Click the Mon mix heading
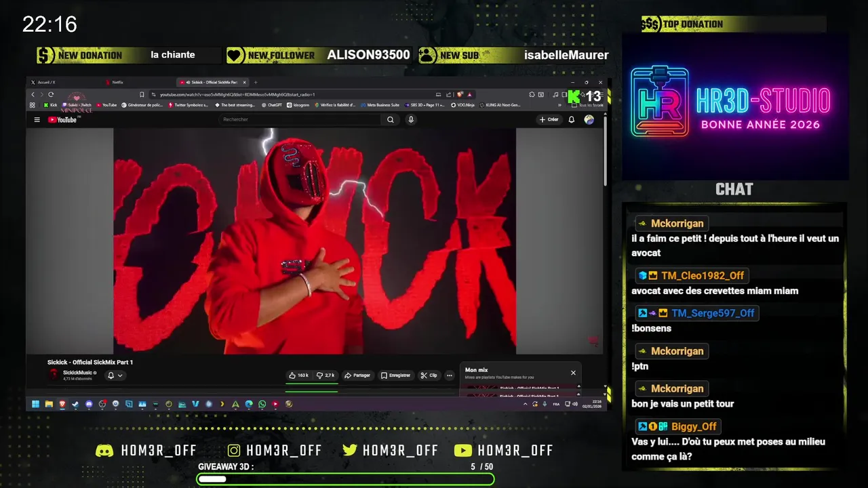This screenshot has height=488, width=868. [x=476, y=370]
